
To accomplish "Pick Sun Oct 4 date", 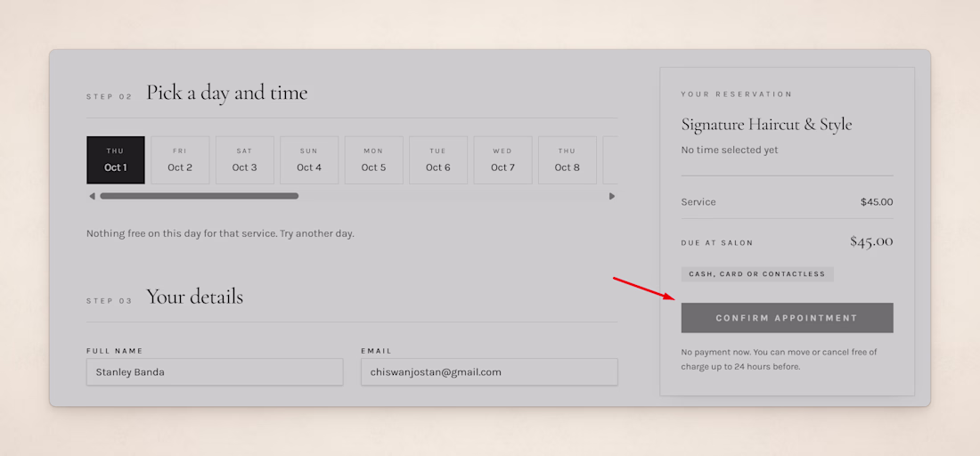I will coord(309,160).
